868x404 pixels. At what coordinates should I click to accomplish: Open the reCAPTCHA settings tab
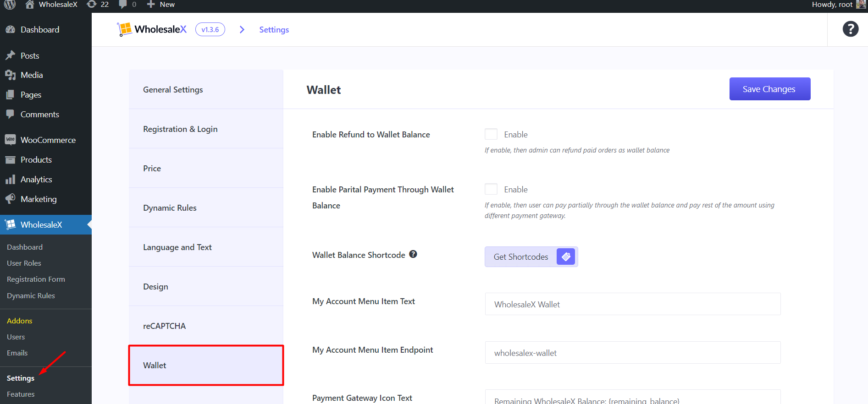[206, 326]
